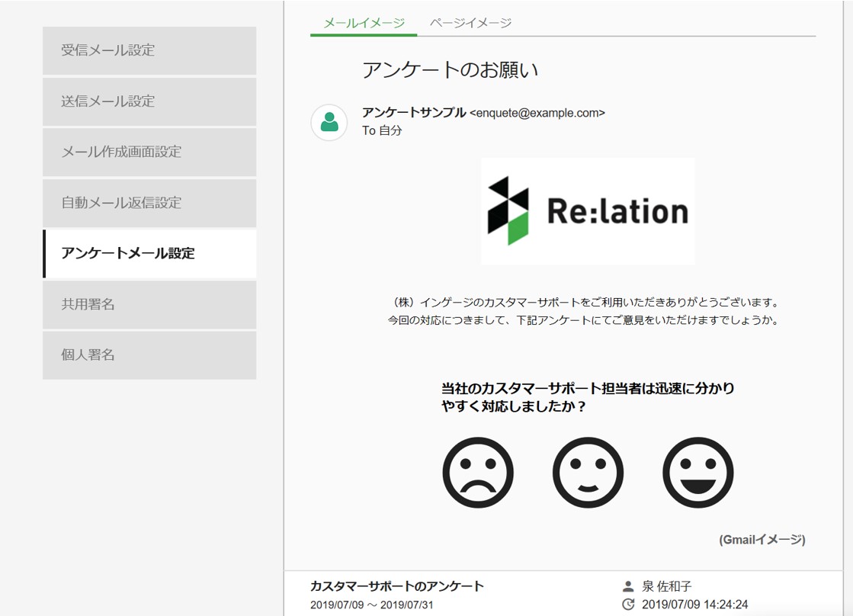Screen dimensions: 853x616
Task: Click the sender avatar icon
Action: coord(329,123)
